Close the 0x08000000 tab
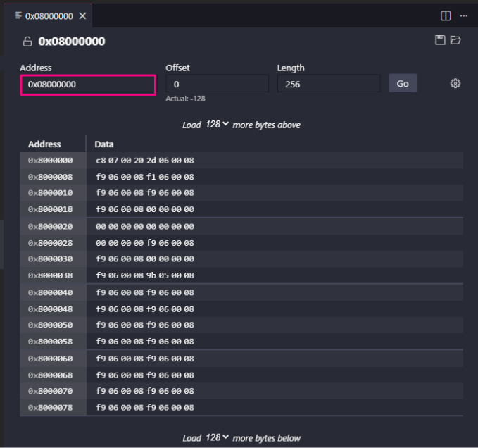Viewport: 478px width, 448px height. click(x=82, y=16)
